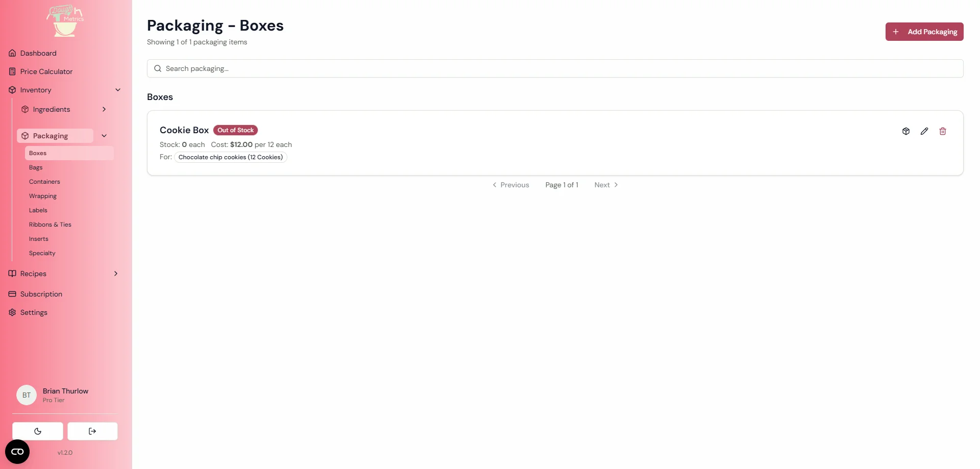The height and width of the screenshot is (469, 980).
Task: Go to Next page
Action: point(605,184)
